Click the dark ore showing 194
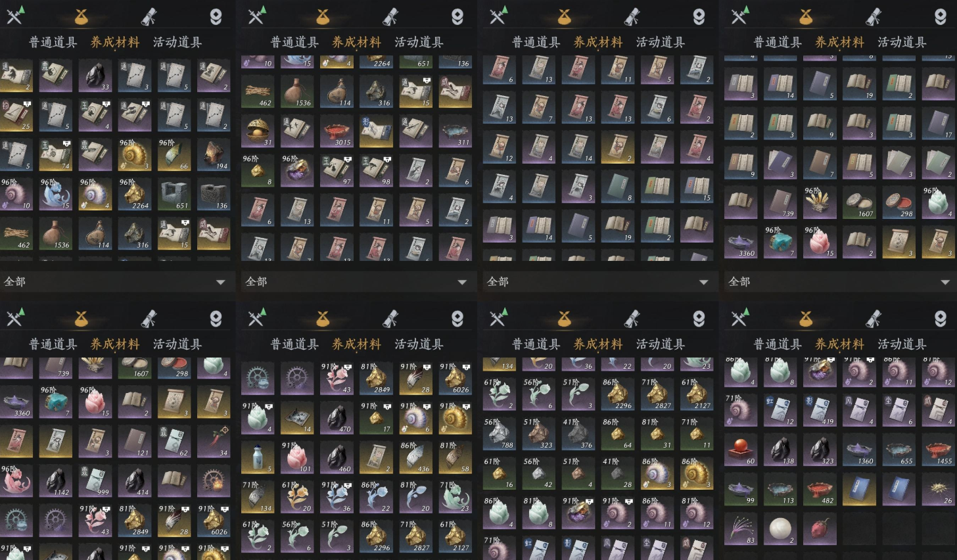957x560 pixels. [214, 155]
